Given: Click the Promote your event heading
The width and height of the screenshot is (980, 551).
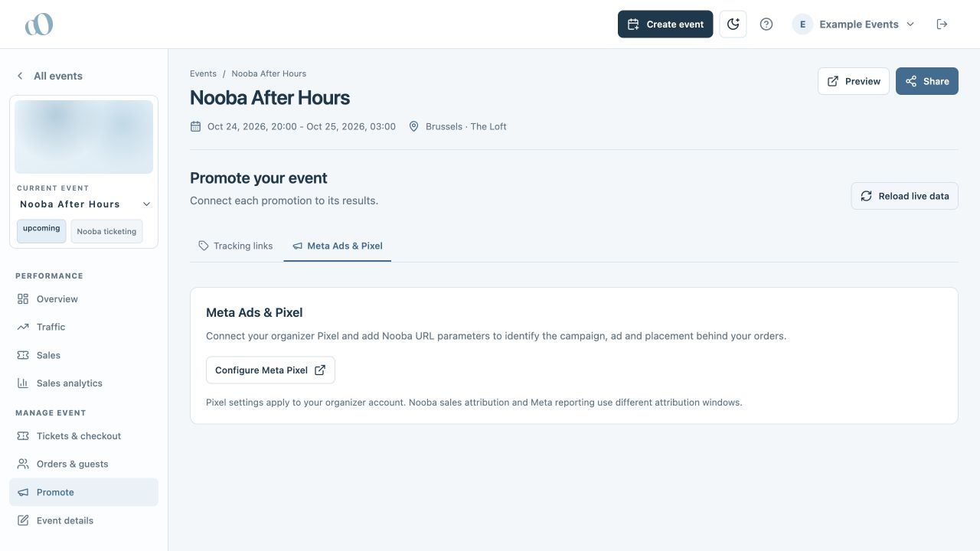Looking at the screenshot, I should coord(259,178).
